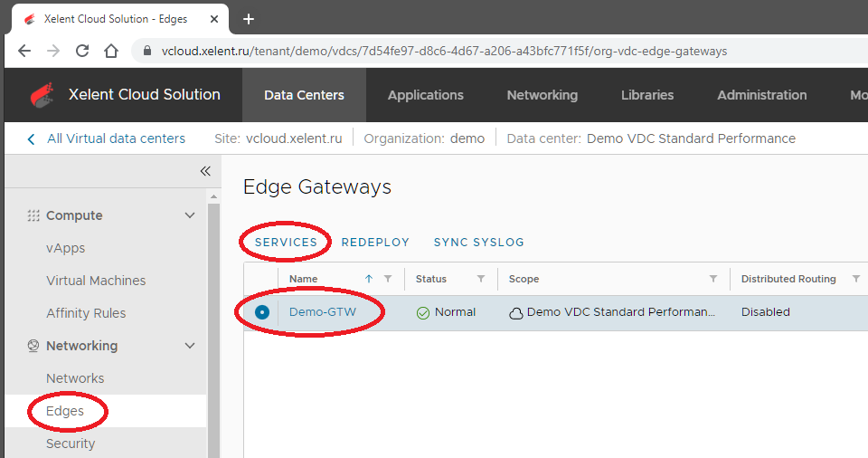Click the Name column header
Image resolution: width=868 pixels, height=458 pixels.
pyautogui.click(x=304, y=279)
